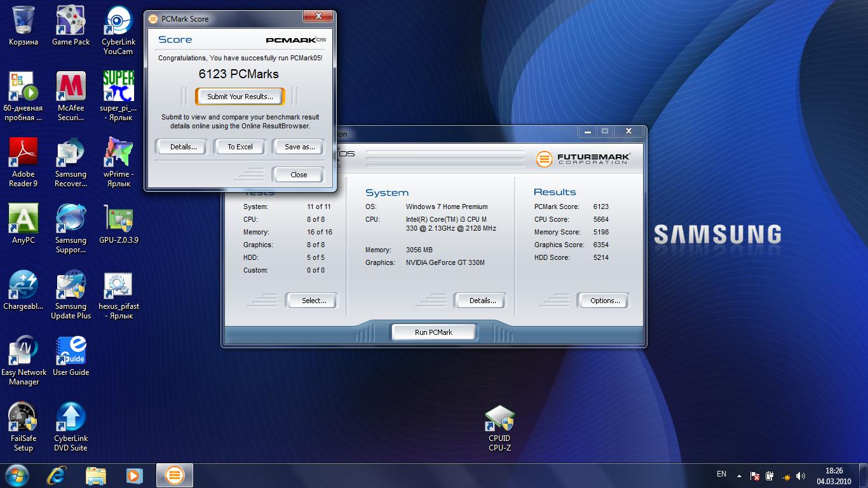Open the User Guide desktop icon
The height and width of the screenshot is (488, 868).
pos(71,356)
